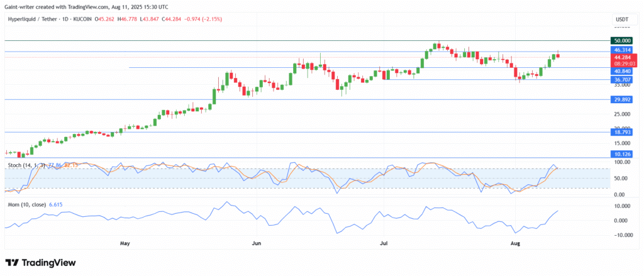Click the Jun label on time axis
Viewport: 644px width, 276px height.
click(x=256, y=243)
